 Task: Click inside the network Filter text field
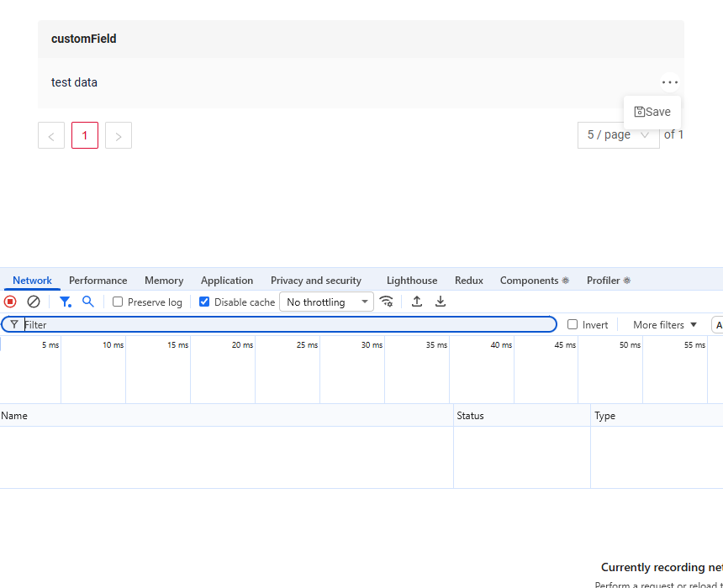tap(286, 324)
